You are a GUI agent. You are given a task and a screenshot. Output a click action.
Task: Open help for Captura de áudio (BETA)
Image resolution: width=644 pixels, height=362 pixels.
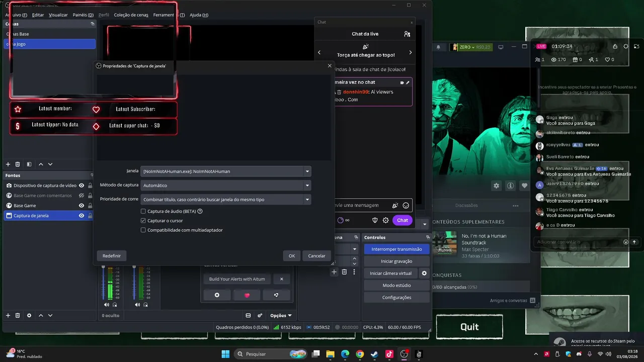click(200, 212)
